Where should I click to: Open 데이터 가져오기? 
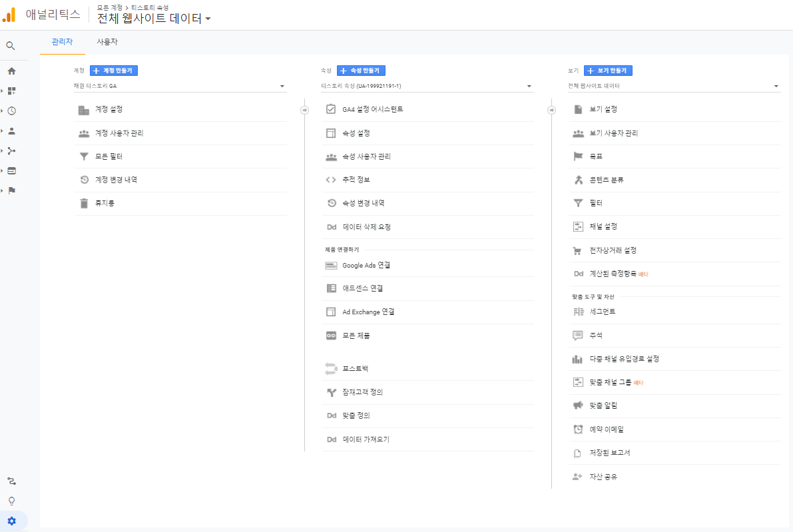(x=428, y=439)
